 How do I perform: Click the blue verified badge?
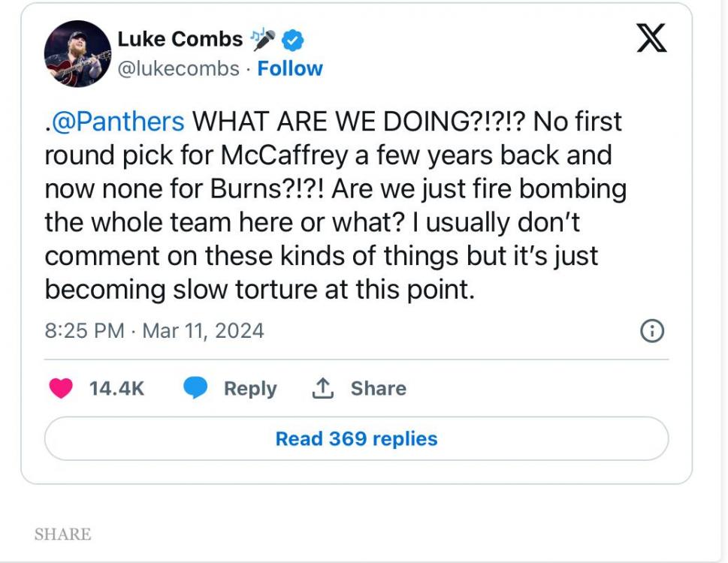292,39
